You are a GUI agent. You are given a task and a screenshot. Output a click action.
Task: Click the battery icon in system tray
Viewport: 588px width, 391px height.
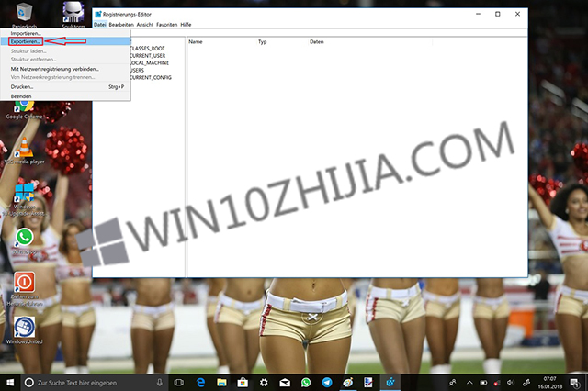(x=483, y=383)
